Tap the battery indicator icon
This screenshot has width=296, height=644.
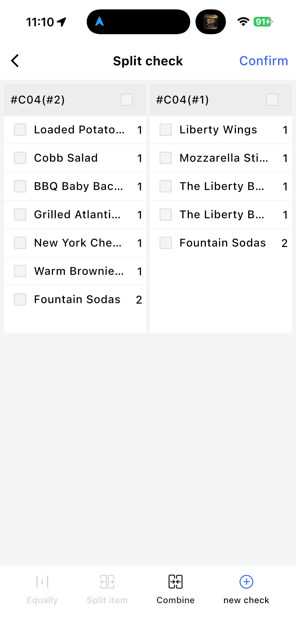click(263, 22)
